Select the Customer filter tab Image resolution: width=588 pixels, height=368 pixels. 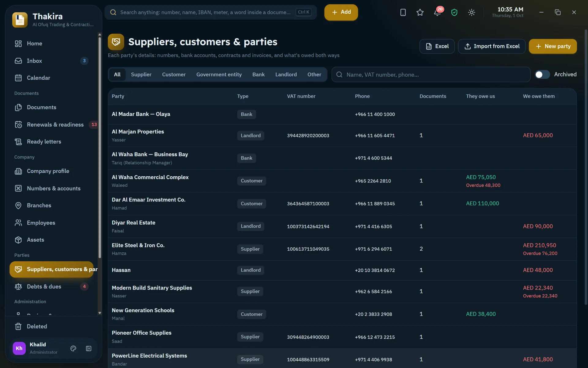click(174, 75)
